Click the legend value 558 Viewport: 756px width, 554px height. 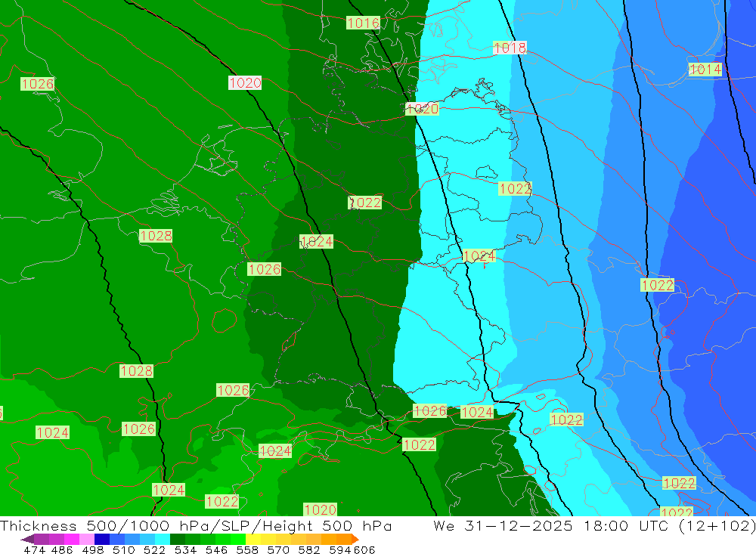point(247,549)
